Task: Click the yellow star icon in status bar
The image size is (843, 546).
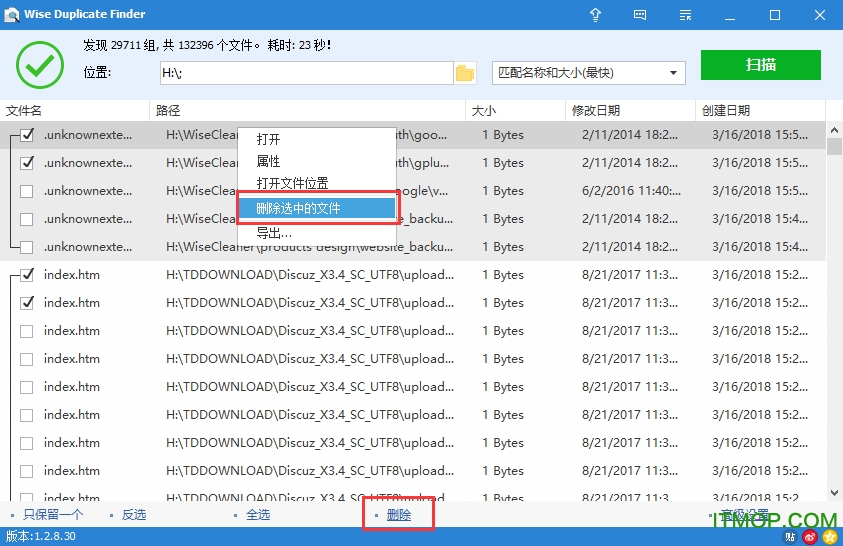Action: 829,537
